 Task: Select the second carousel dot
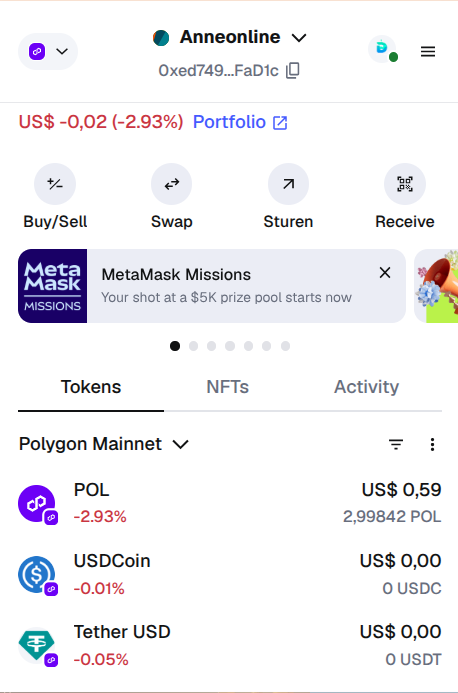click(x=193, y=346)
